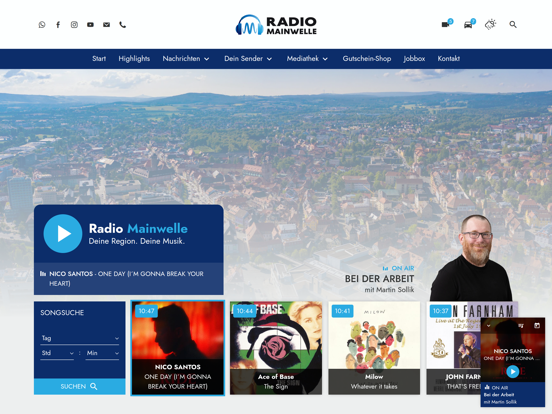Click the clapping hands icon
552x414 pixels.
tap(490, 24)
